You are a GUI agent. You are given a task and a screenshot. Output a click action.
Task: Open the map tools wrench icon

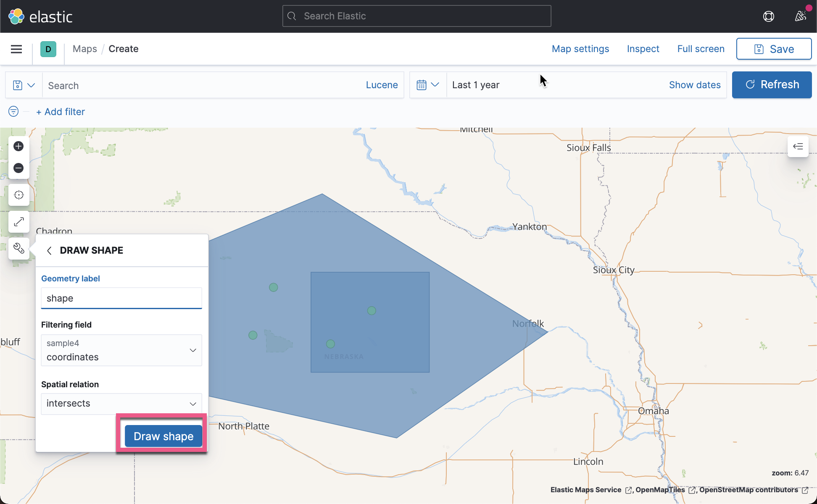18,249
